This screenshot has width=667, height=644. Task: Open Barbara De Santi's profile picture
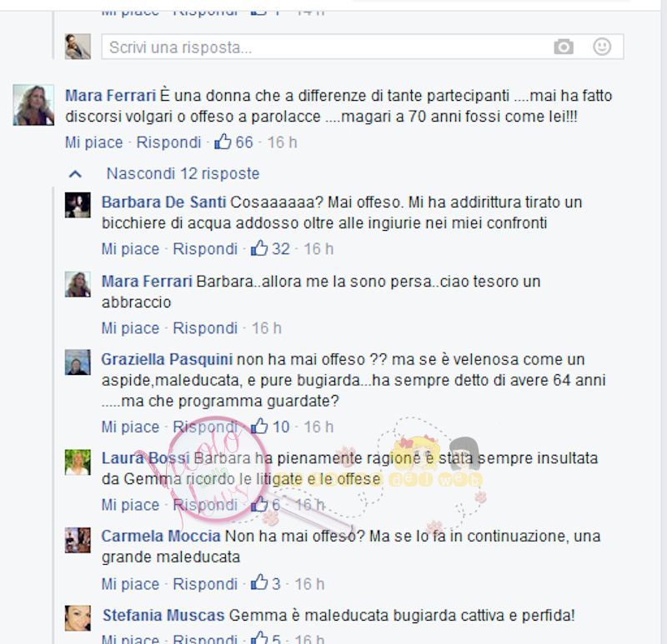78,205
